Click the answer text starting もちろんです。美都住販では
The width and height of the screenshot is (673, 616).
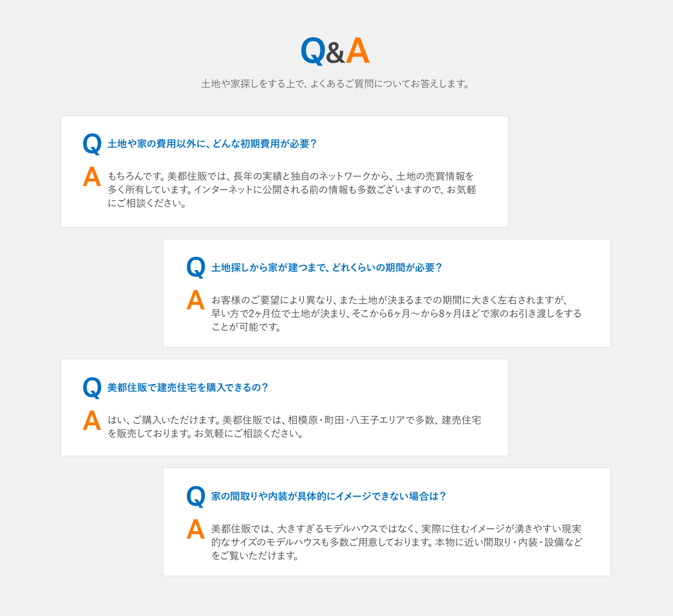click(x=292, y=189)
